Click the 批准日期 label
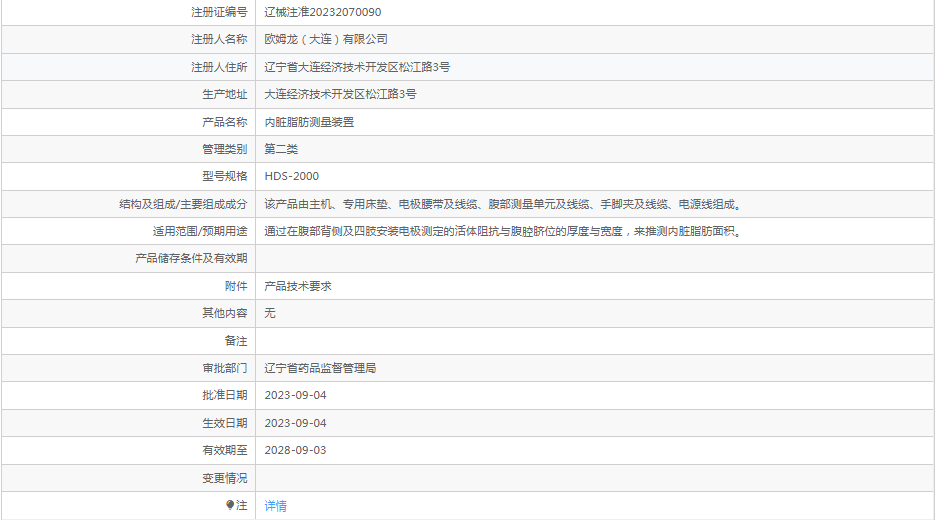The width and height of the screenshot is (937, 520). pos(225,395)
